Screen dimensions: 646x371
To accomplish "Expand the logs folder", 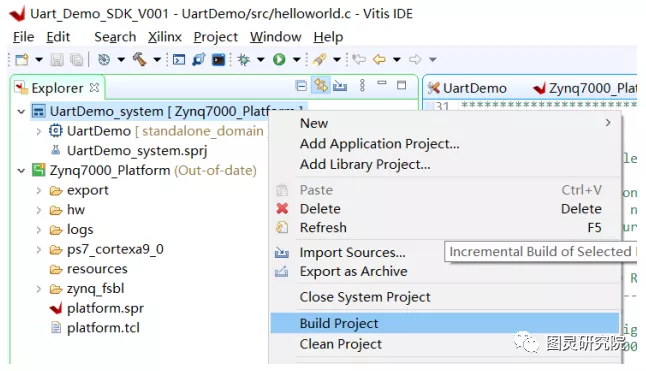I will point(39,230).
